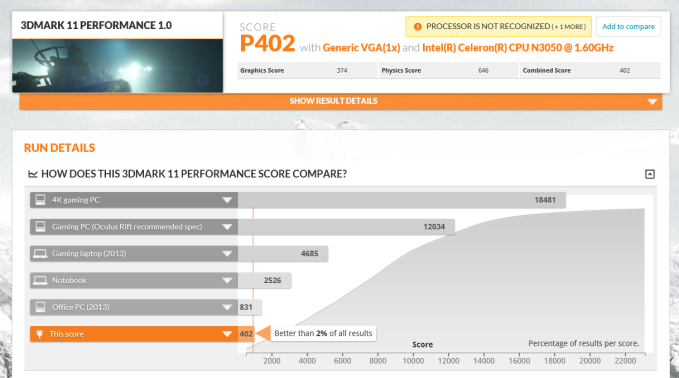Click the Physics Score 646 cell
The width and height of the screenshot is (679, 378).
(449, 71)
